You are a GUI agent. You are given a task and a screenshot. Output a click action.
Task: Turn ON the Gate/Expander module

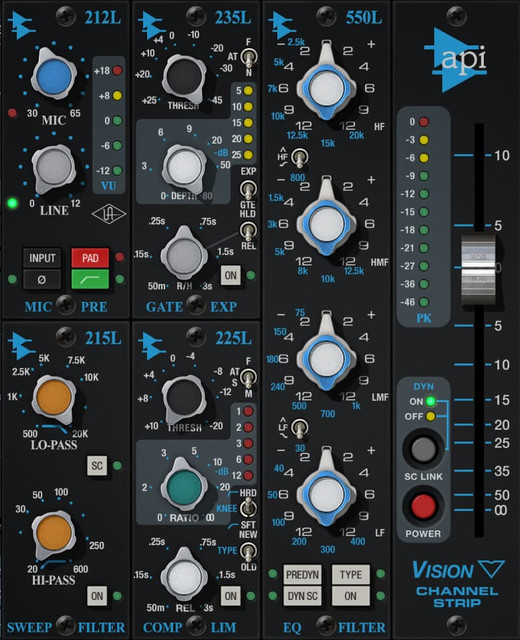(x=231, y=276)
